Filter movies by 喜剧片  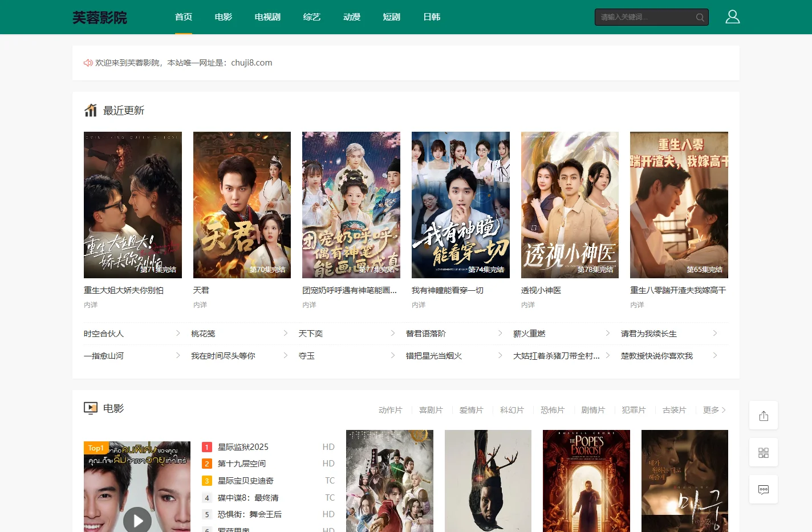pyautogui.click(x=431, y=410)
